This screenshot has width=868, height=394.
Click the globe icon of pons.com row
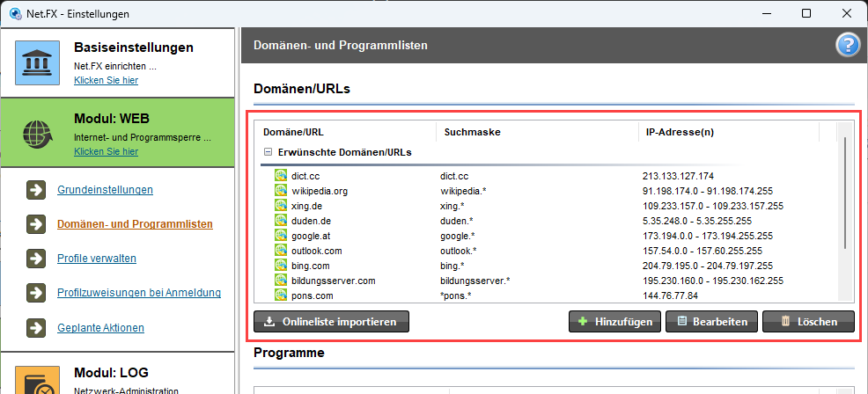coord(281,295)
